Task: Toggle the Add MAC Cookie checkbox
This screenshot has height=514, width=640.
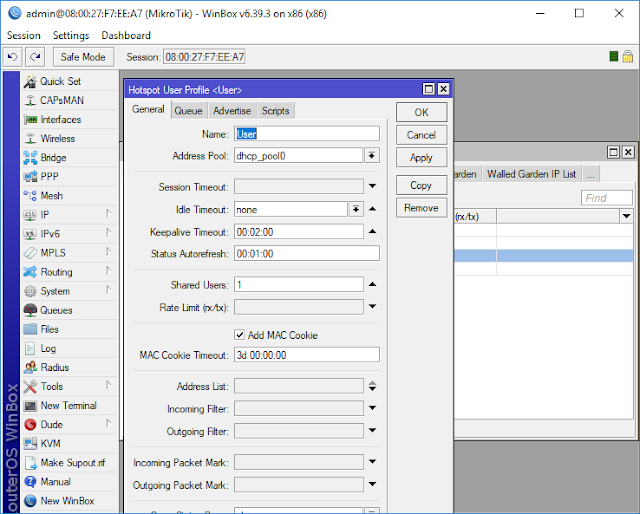Action: pos(240,335)
